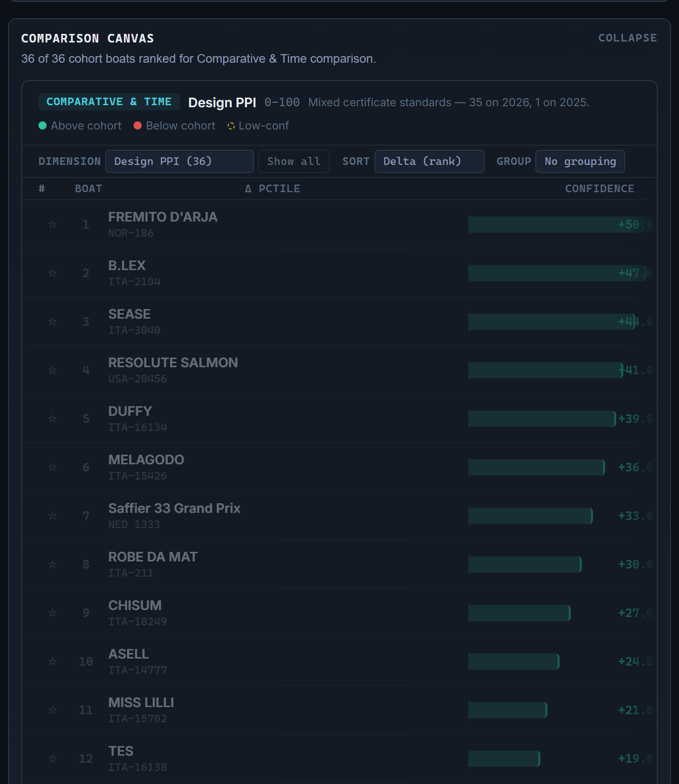The image size is (679, 784).
Task: Favorite DUFFY with its star icon
Action: point(53,418)
